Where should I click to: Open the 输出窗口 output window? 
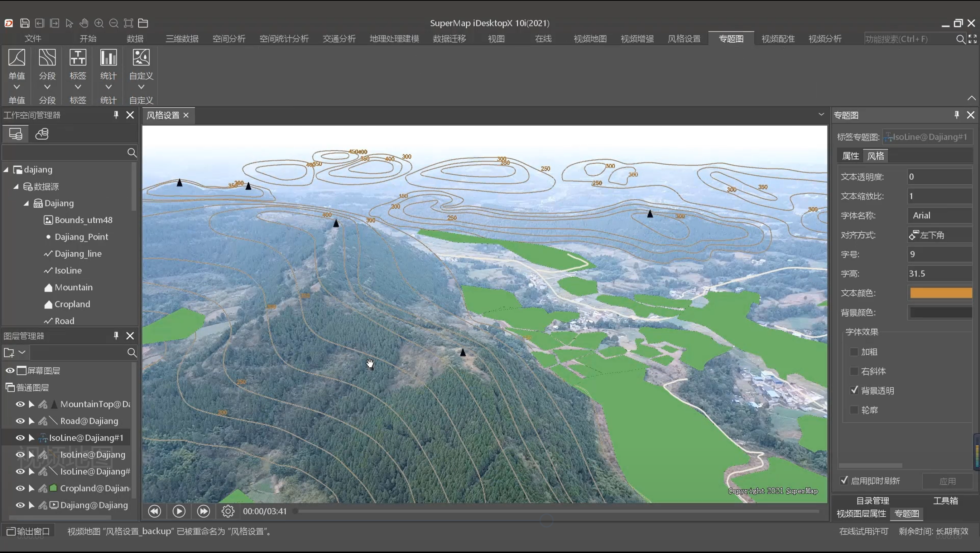click(x=29, y=531)
